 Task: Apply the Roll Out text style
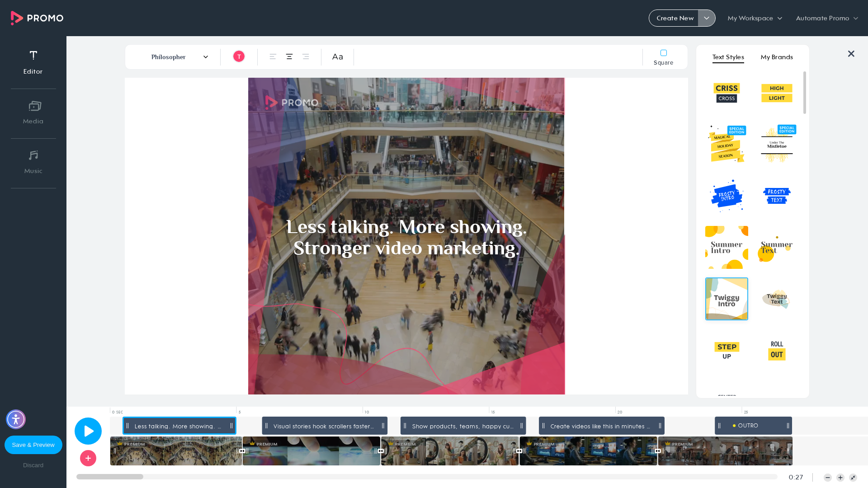pyautogui.click(x=777, y=351)
